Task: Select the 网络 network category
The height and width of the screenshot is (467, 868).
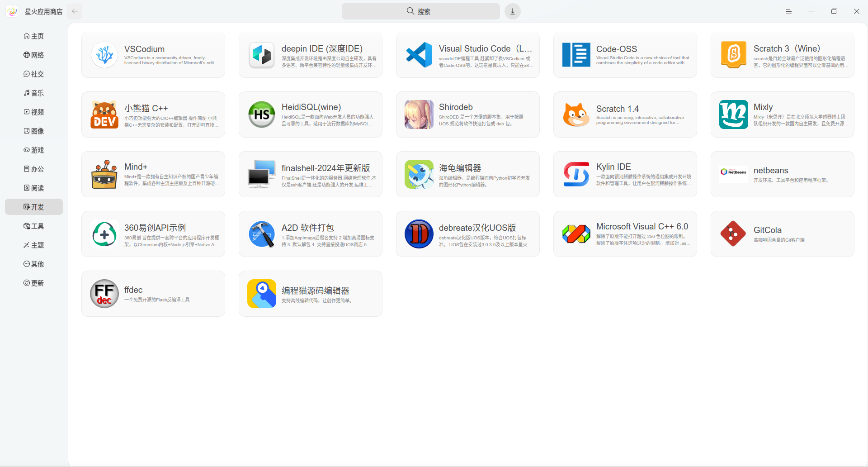Action: pyautogui.click(x=34, y=55)
